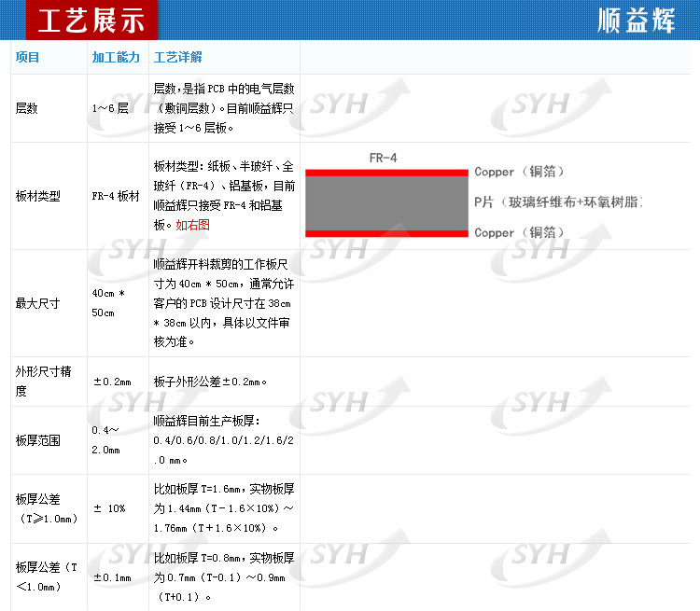Click the red 工艺展示 header banner
Image resolution: width=700 pixels, height=611 pixels.
[91, 21]
